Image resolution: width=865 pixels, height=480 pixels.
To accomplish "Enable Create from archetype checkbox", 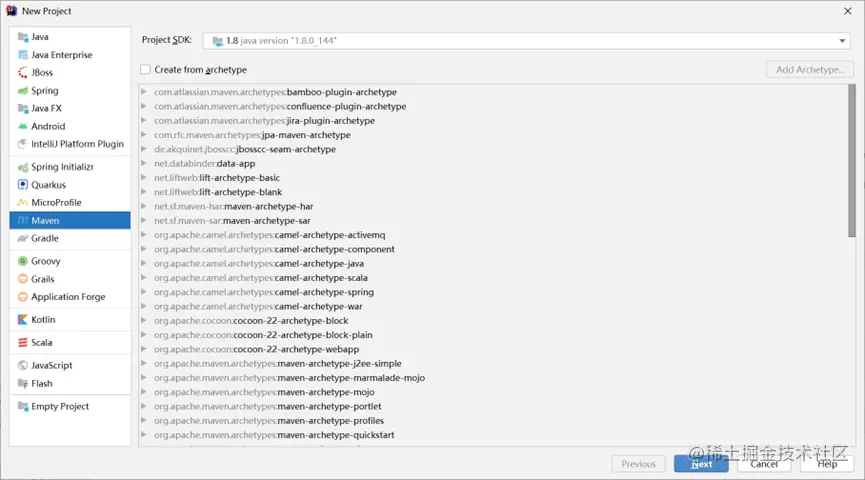I will (x=145, y=70).
